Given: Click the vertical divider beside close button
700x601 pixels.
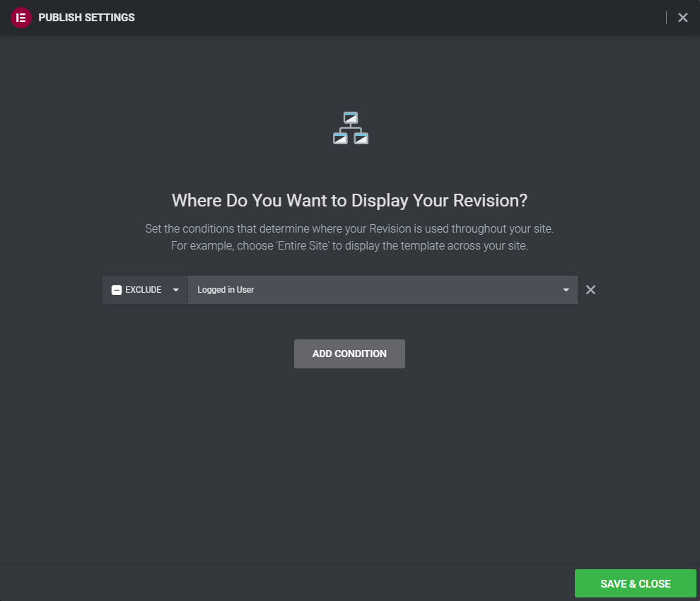Looking at the screenshot, I should (666, 18).
